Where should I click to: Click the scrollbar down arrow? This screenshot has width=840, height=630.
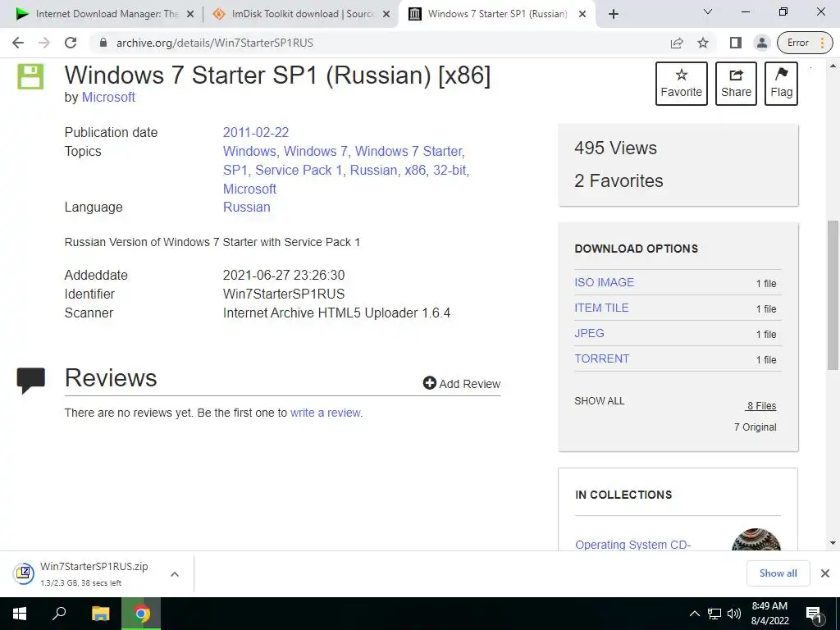coord(833,543)
